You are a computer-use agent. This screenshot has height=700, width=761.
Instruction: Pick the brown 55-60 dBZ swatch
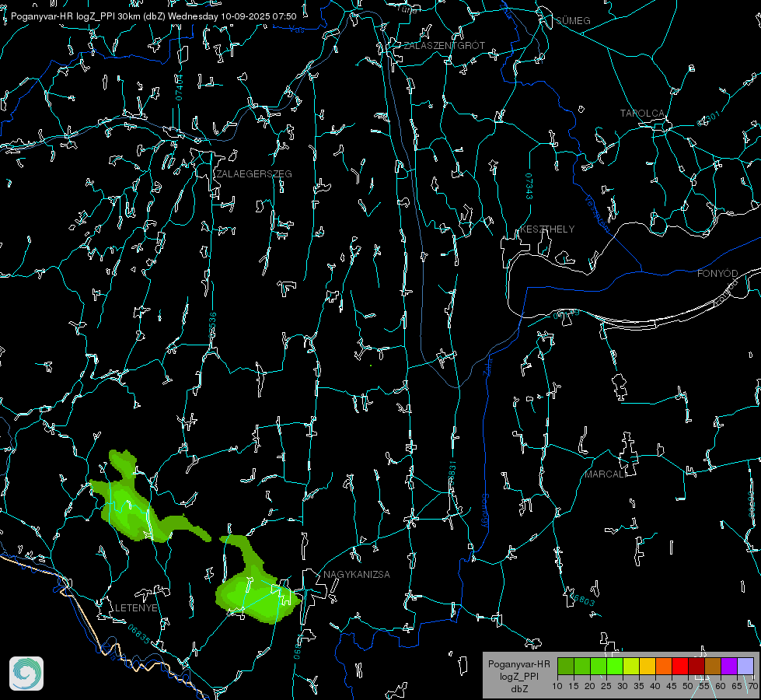click(713, 666)
